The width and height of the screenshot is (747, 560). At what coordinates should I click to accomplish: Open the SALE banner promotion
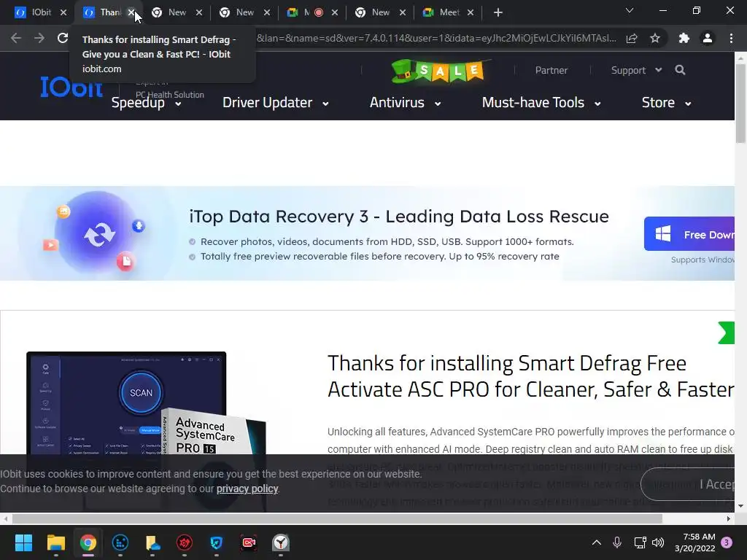441,71
